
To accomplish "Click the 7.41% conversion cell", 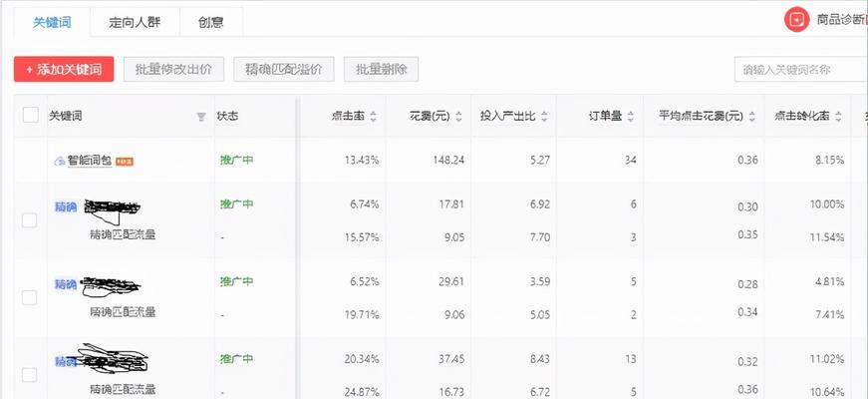I will tap(829, 315).
